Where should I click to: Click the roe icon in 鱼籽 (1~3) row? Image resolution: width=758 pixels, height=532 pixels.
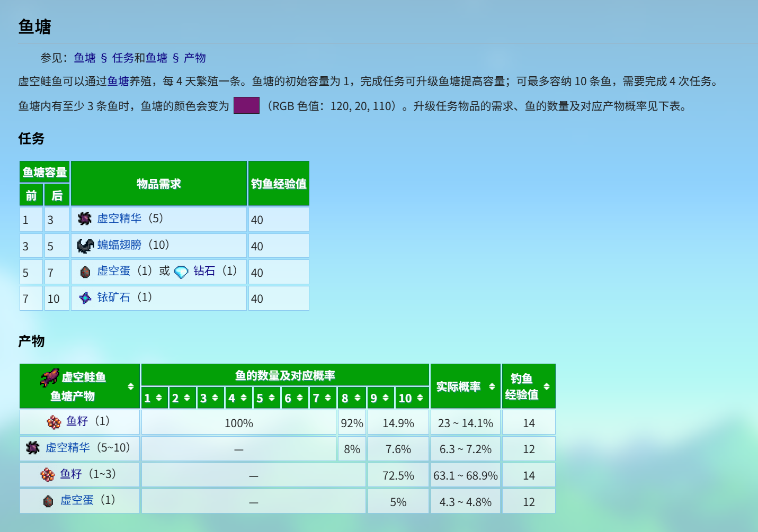48,474
